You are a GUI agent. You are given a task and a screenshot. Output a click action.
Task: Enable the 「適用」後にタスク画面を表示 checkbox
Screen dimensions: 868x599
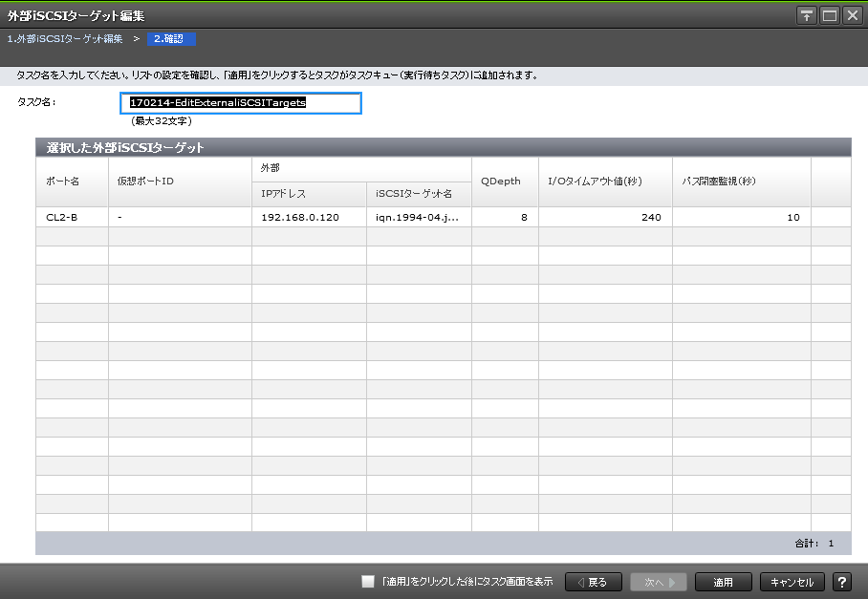tap(368, 582)
